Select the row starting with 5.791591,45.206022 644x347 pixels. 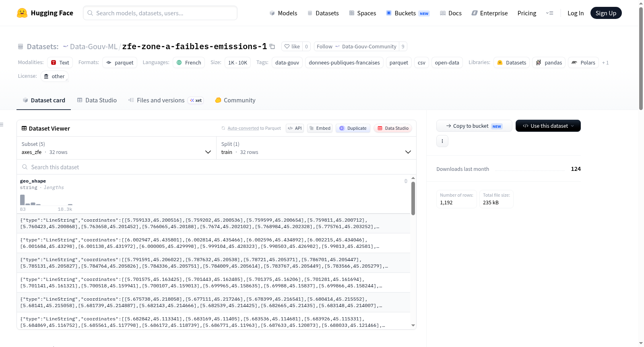(213, 263)
